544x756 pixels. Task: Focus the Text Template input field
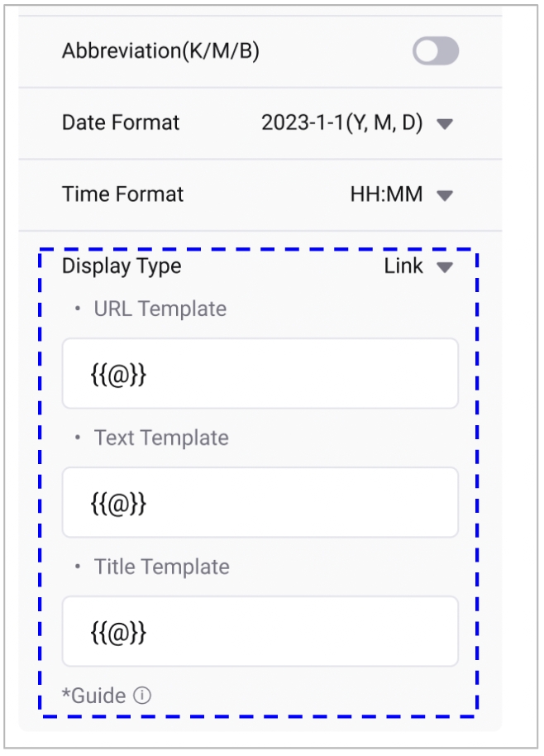(x=260, y=503)
